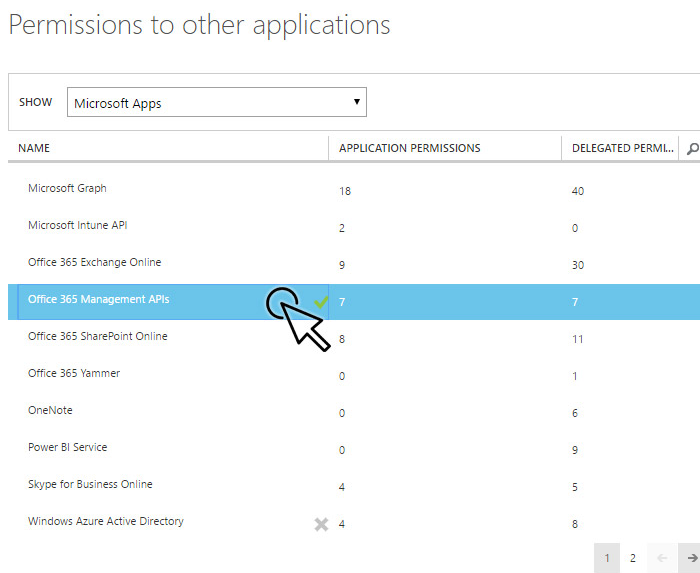Image resolution: width=700 pixels, height=573 pixels.
Task: Click application permissions value 9 for Exchange Online
Action: [342, 266]
